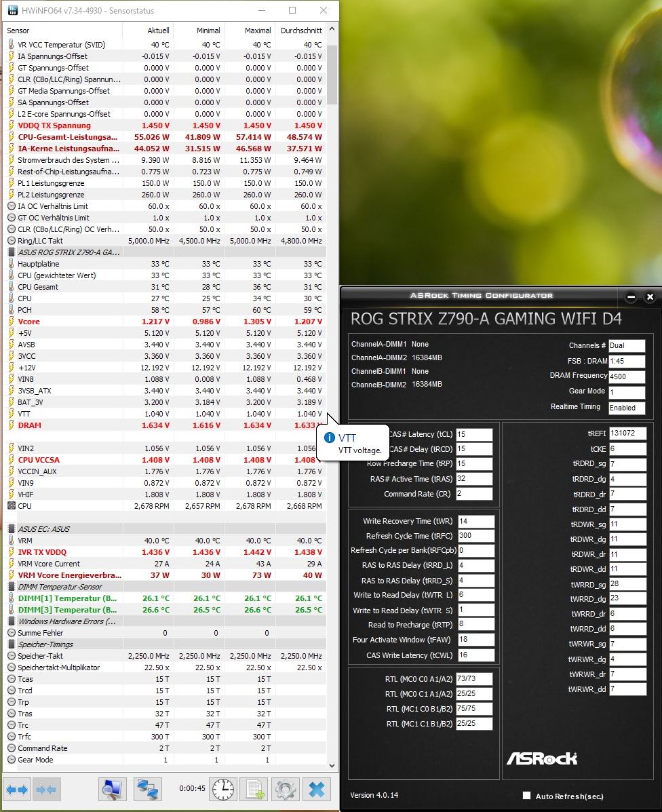Select the Hauptplatine temperature row
Viewport: 662px width, 812px height.
[x=165, y=264]
